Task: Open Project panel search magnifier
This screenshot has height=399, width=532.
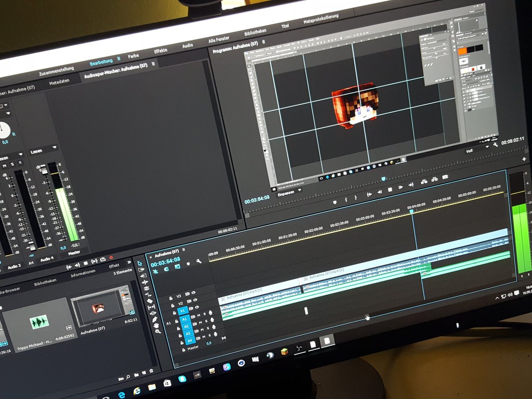Action: [128, 377]
